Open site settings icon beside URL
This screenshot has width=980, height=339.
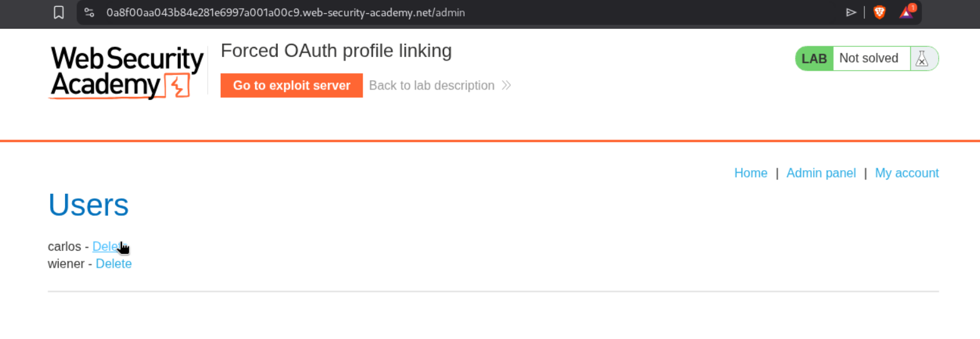[x=89, y=13]
